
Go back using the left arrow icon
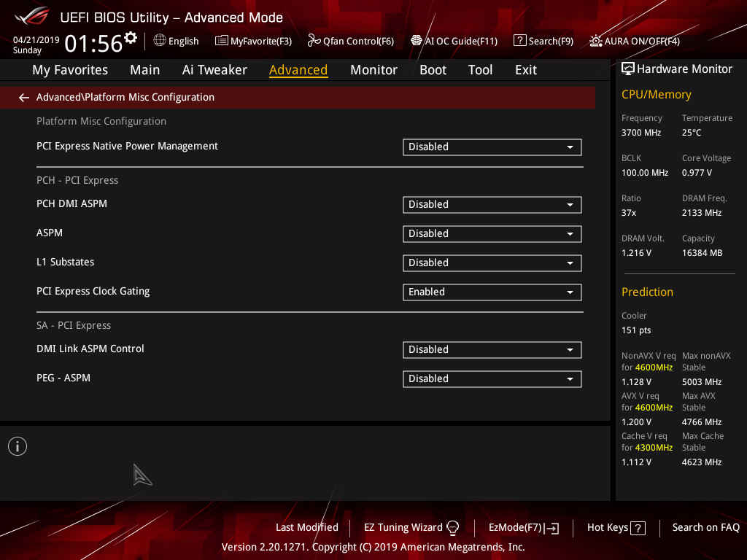(24, 98)
